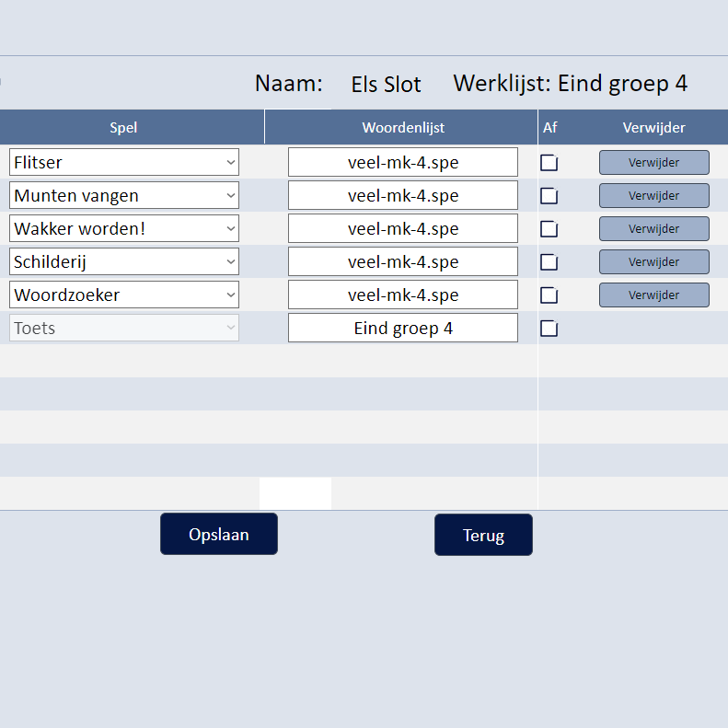Screen dimensions: 728x728
Task: Expand the Woordzoeker game dropdown
Action: coord(124,295)
